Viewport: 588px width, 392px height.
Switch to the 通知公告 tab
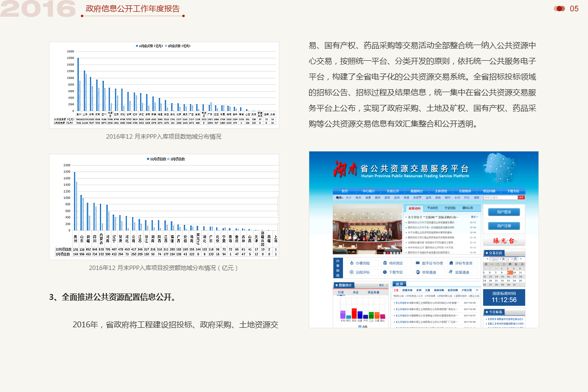pyautogui.click(x=467, y=208)
